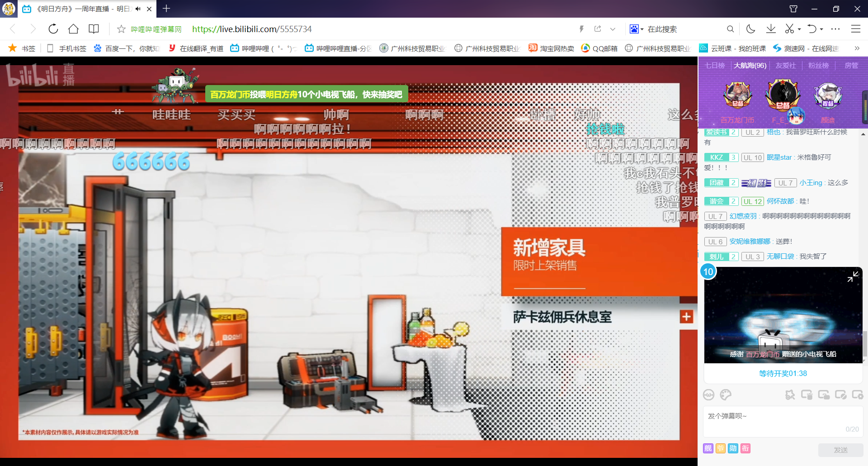Click the purple 舰 badge

pyautogui.click(x=708, y=448)
